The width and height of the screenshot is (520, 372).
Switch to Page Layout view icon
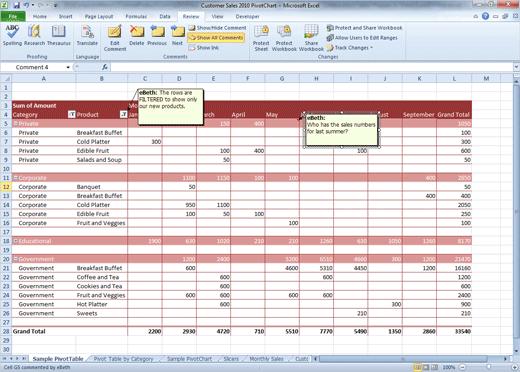(426, 367)
